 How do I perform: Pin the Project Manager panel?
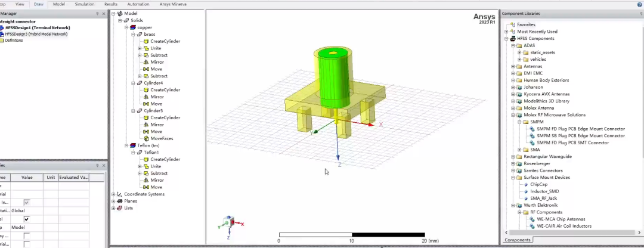coord(97,14)
